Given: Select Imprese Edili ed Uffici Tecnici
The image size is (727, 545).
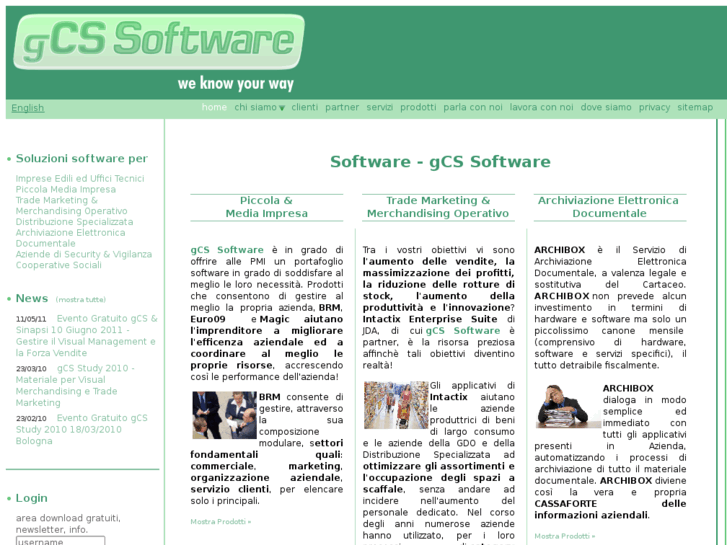Looking at the screenshot, I should (80, 179).
